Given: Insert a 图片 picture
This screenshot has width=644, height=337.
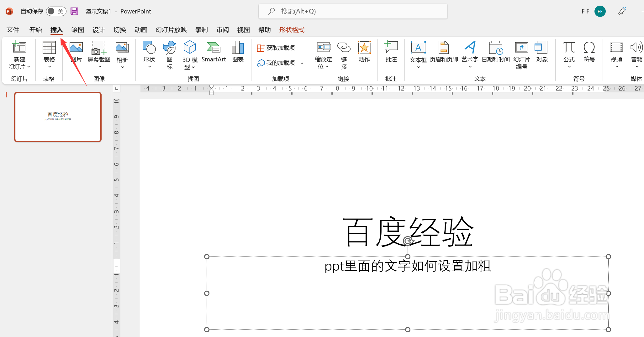Looking at the screenshot, I should pyautogui.click(x=76, y=52).
